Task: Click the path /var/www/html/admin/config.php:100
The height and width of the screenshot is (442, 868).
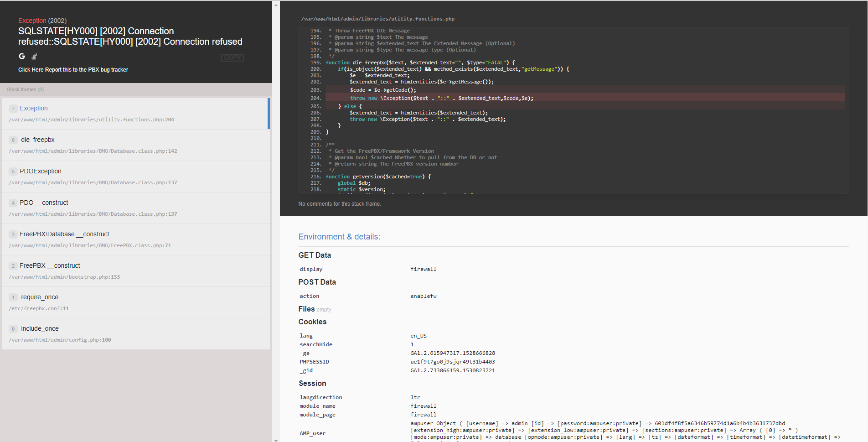Action: coord(60,340)
